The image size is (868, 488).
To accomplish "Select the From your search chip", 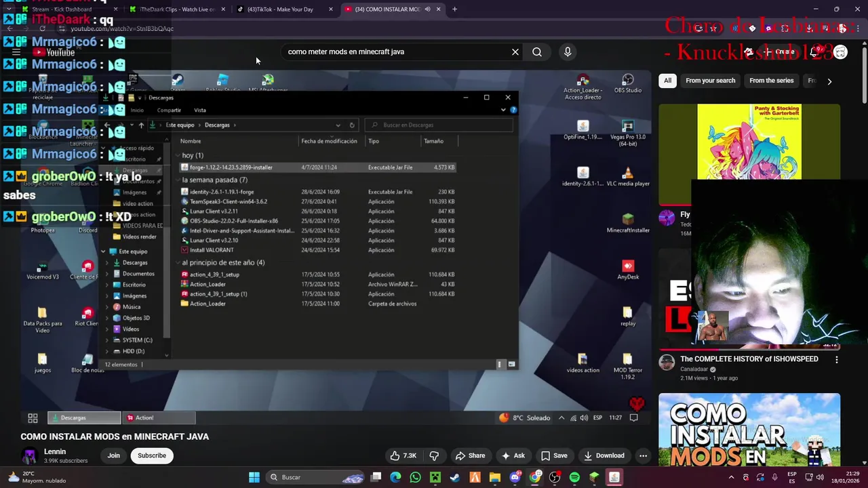I will 710,81.
